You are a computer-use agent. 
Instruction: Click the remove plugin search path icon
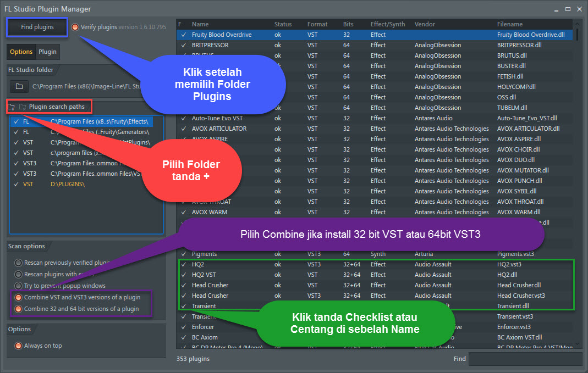click(23, 107)
